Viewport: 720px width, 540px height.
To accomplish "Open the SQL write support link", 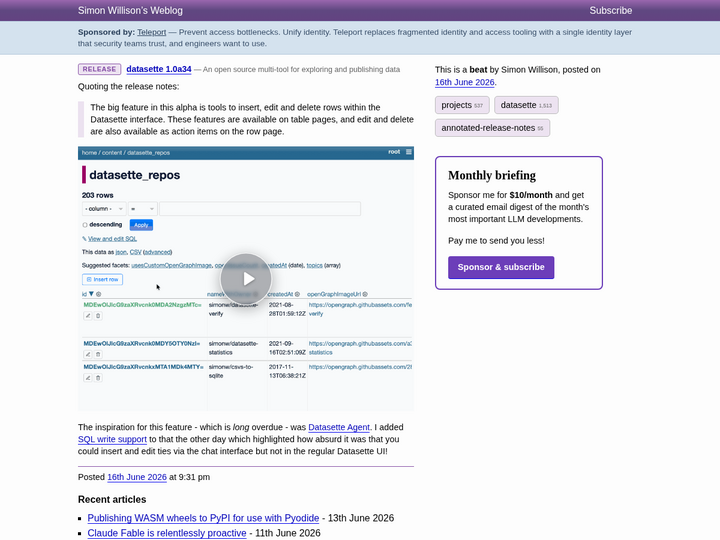I will [112, 439].
